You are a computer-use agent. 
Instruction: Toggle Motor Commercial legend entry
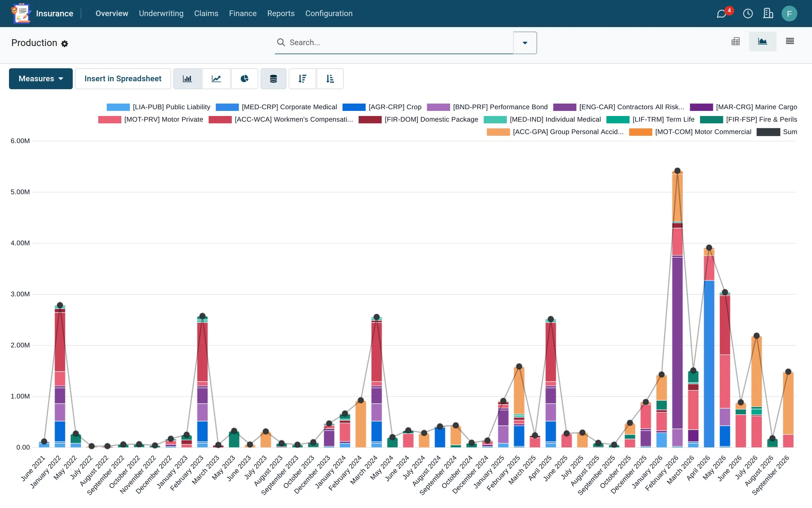click(x=690, y=132)
